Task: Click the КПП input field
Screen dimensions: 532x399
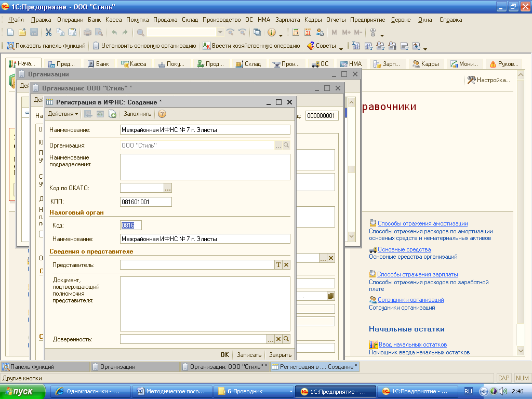Action: (x=146, y=202)
